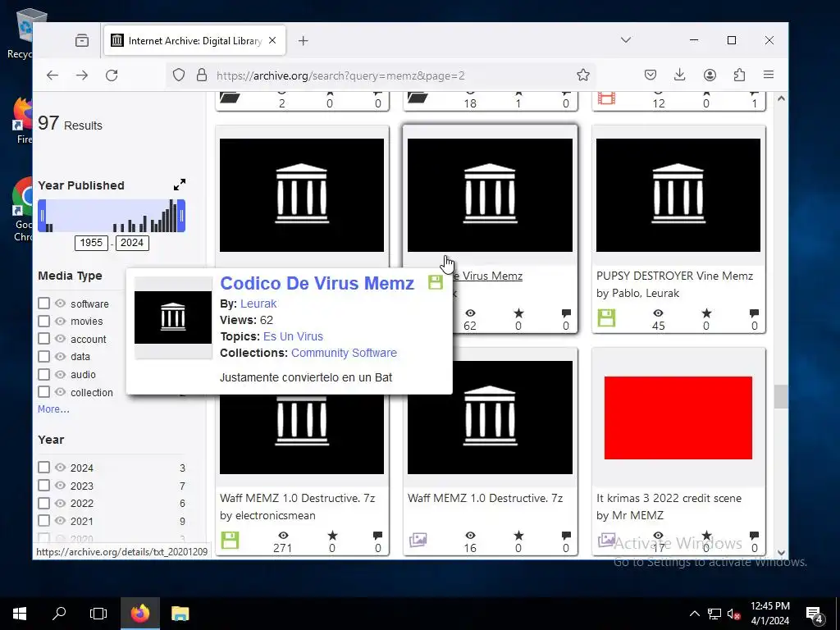Image resolution: width=840 pixels, height=630 pixels.
Task: Check the 2022 year filter box
Action: (x=44, y=503)
